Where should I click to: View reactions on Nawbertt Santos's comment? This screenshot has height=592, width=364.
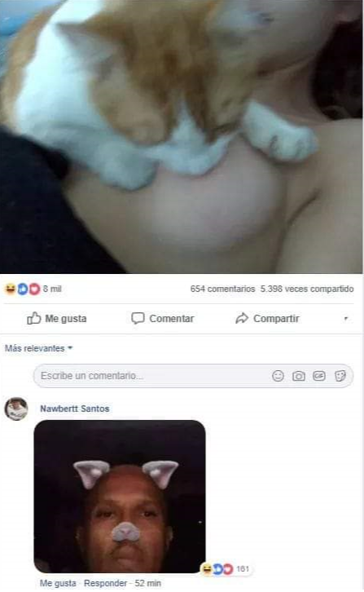tap(226, 568)
